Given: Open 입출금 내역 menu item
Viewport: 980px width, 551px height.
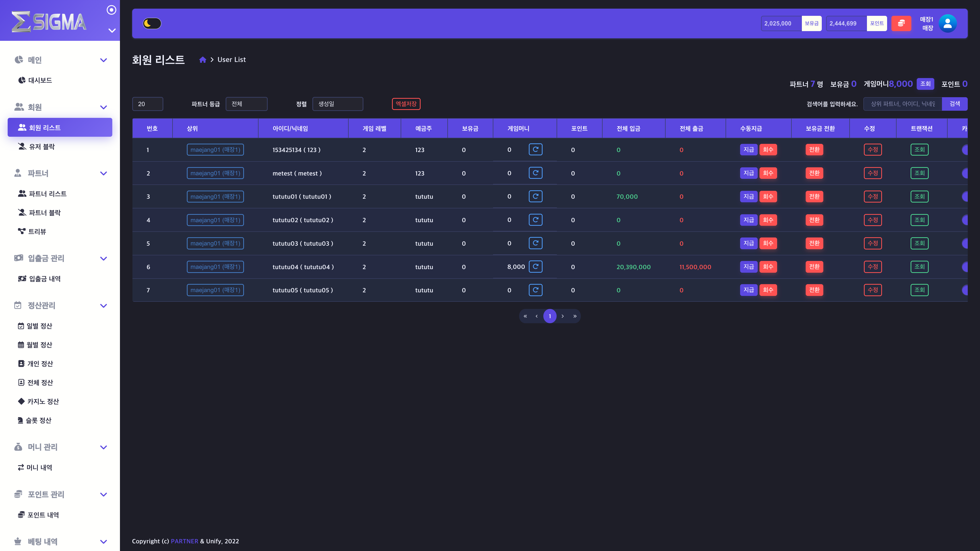Looking at the screenshot, I should (44, 279).
